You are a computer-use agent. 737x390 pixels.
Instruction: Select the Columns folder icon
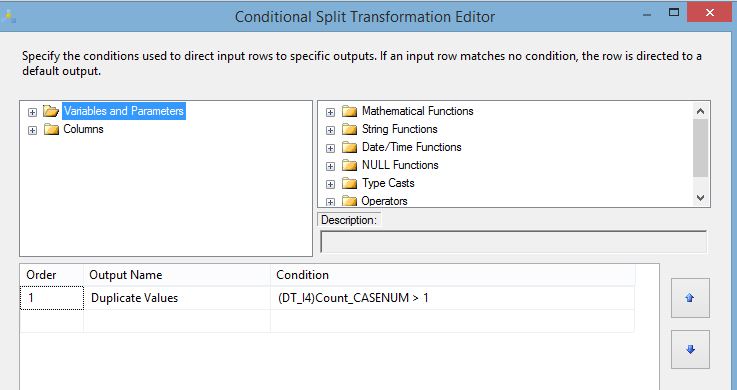point(51,129)
